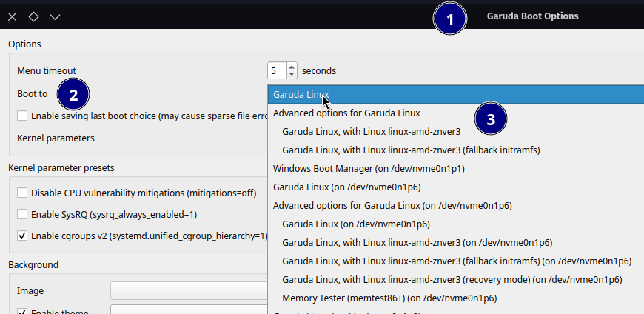Click the Kernel parameter presets heading
Screen dimensions: 644x314
pos(61,168)
